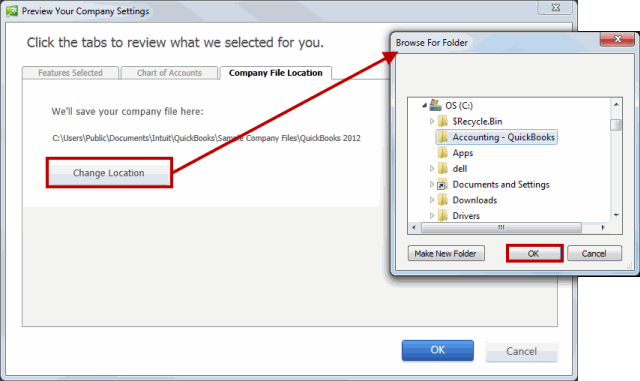Select the dell folder icon
This screenshot has height=381, width=640.
[x=443, y=168]
